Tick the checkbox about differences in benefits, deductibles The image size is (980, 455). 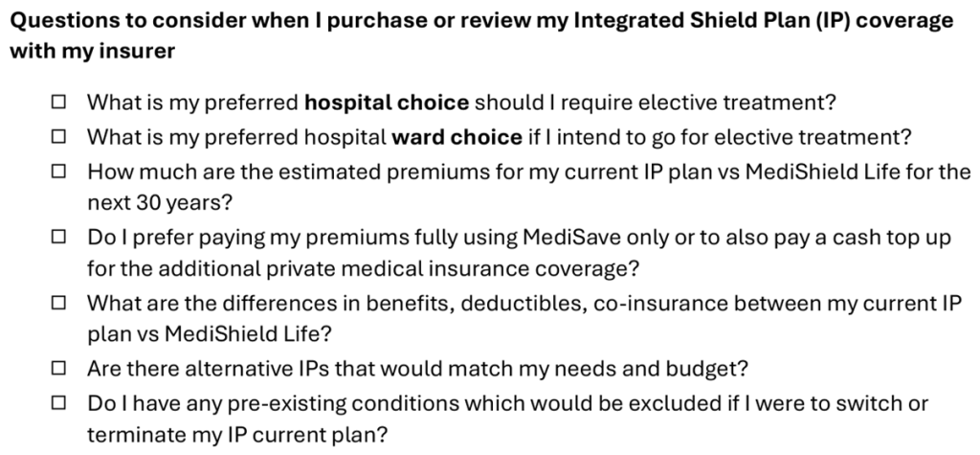point(58,303)
